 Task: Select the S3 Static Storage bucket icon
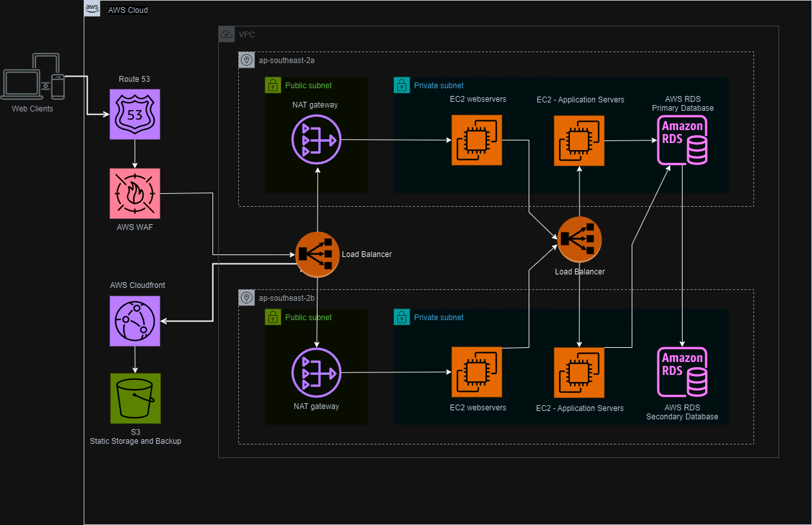135,398
